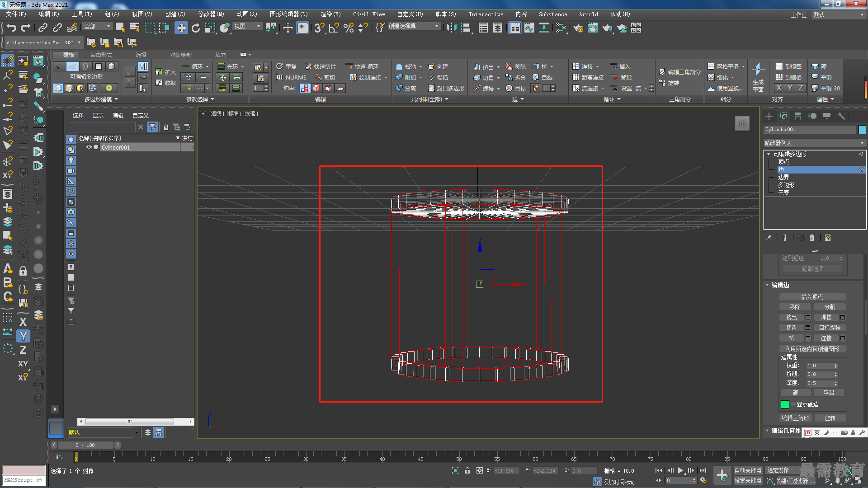868x488 pixels.
Task: Toggle the 自动关键点 auto key mode
Action: (x=748, y=470)
